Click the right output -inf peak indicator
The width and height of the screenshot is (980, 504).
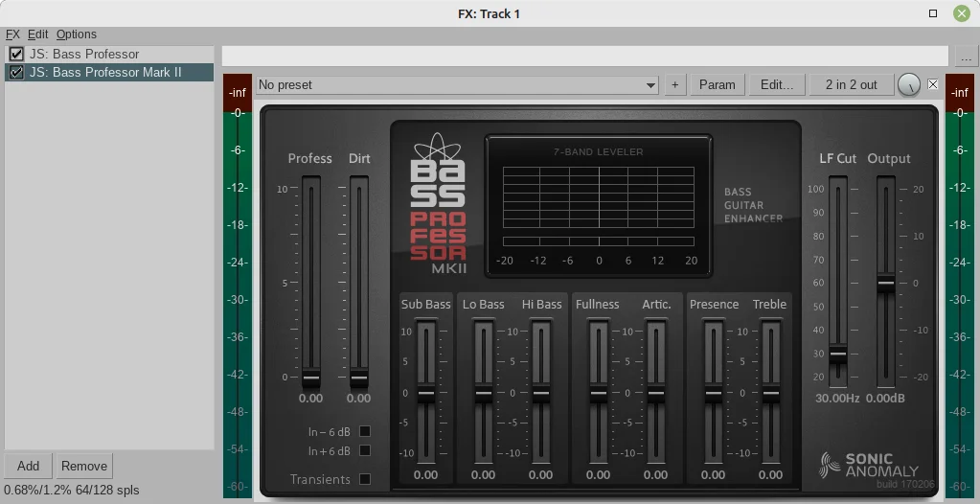click(x=960, y=93)
